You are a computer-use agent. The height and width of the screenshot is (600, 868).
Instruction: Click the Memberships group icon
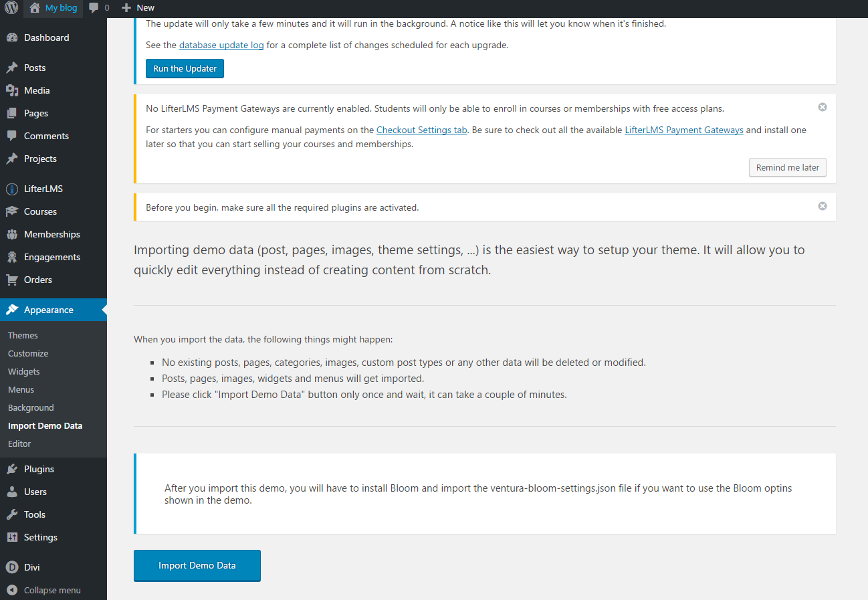(12, 234)
